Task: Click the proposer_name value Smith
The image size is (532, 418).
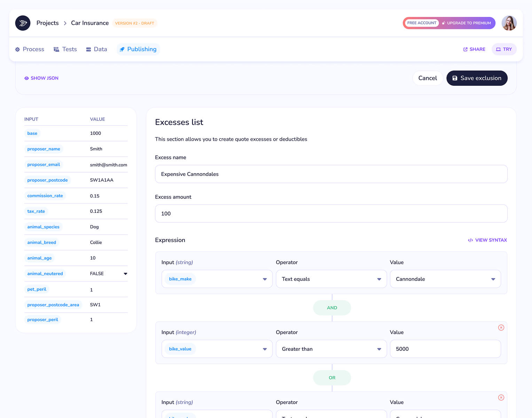Action: click(96, 149)
